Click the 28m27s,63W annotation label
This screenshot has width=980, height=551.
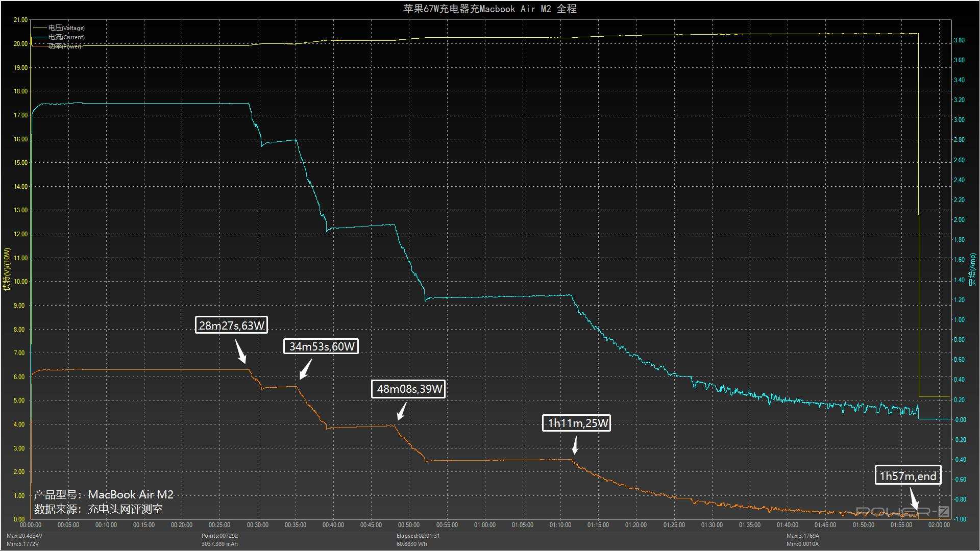tap(232, 325)
